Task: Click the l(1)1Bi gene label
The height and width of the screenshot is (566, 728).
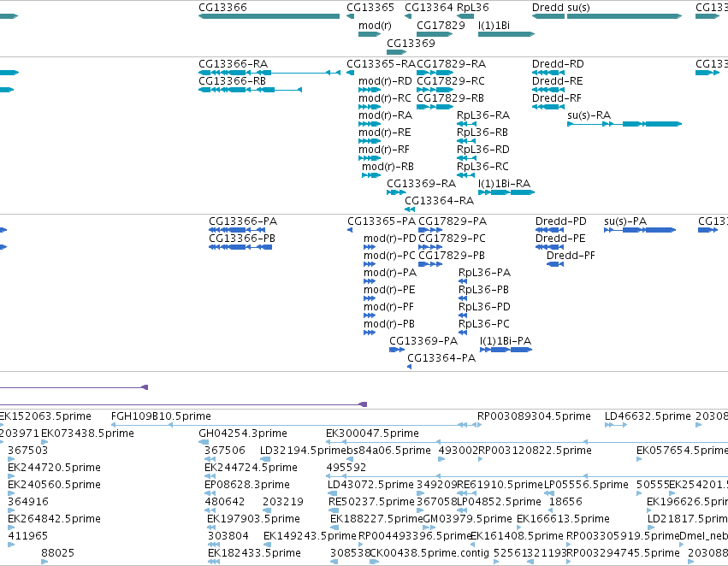Action: point(494,26)
